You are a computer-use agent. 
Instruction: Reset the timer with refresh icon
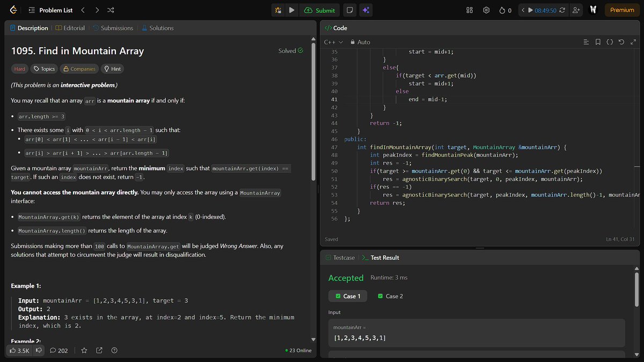(563, 10)
